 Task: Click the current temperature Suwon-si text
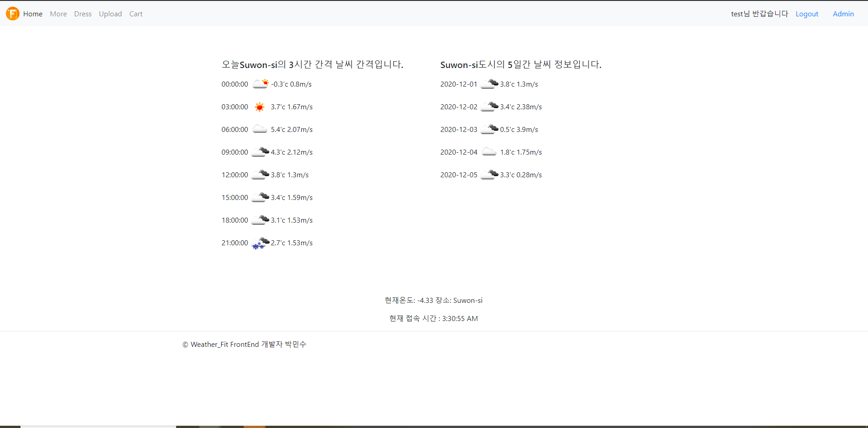coord(433,300)
